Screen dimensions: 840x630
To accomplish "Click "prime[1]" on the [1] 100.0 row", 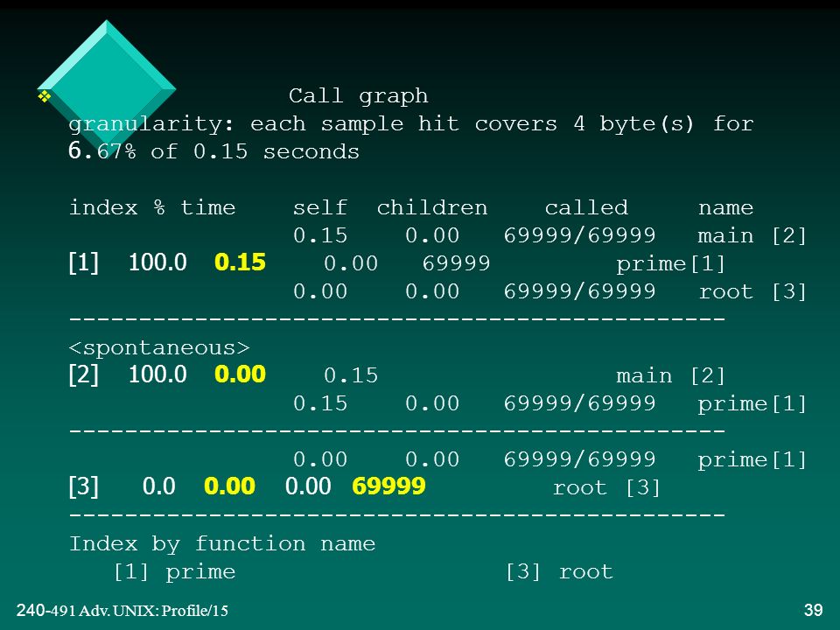I will [x=671, y=264].
